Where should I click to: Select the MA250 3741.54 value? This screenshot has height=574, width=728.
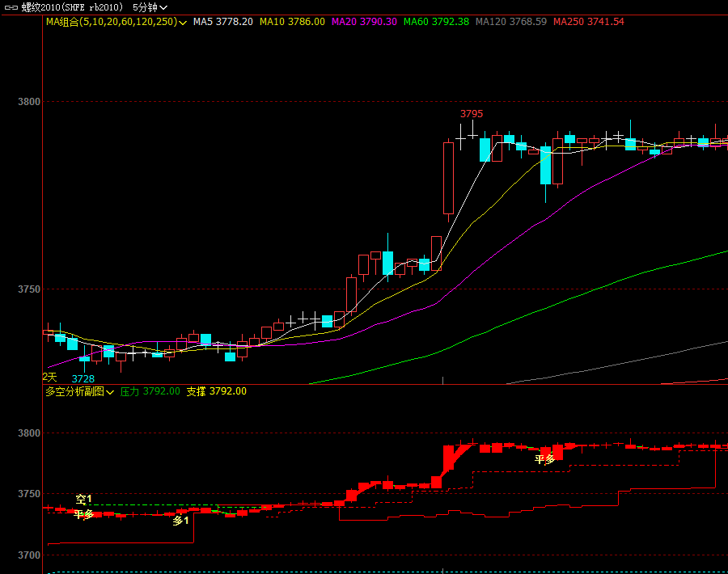[589, 22]
